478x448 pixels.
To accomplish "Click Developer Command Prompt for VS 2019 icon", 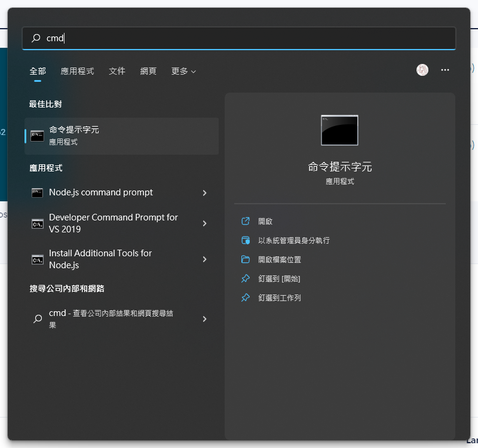I will pos(37,223).
